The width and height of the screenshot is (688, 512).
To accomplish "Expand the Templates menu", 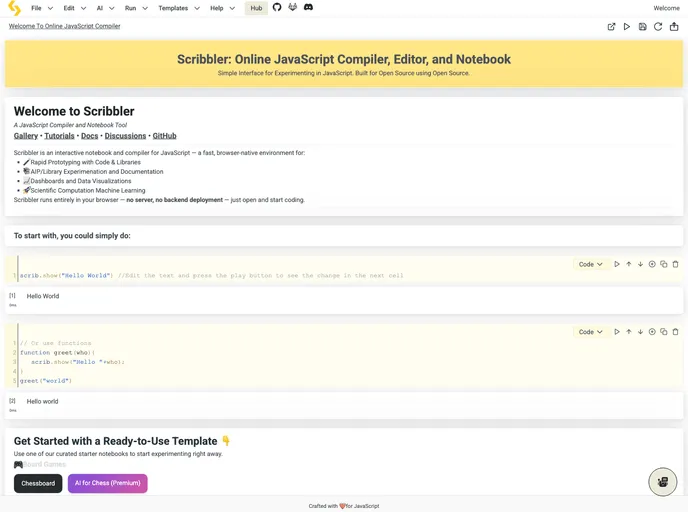I will pyautogui.click(x=179, y=8).
